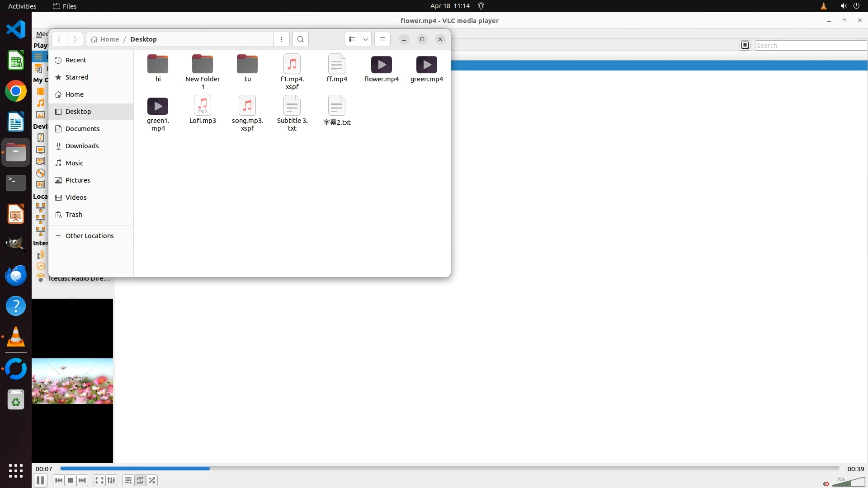Screen dimensions: 868x488
Task: Toggle list view in Files
Action: pyautogui.click(x=352, y=39)
